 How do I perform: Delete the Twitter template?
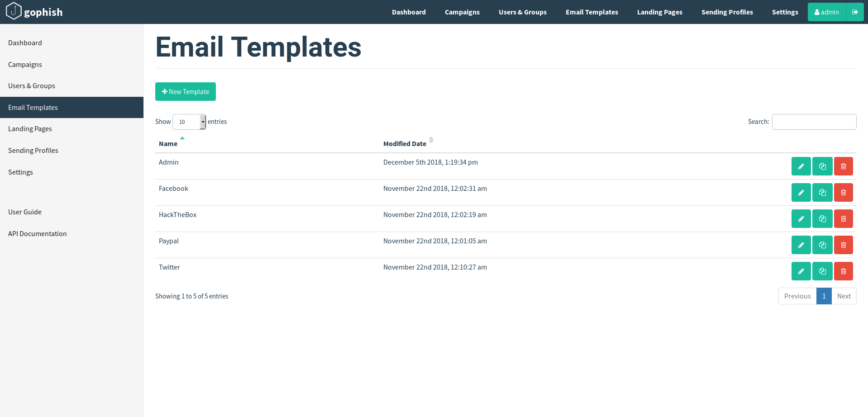click(x=843, y=271)
